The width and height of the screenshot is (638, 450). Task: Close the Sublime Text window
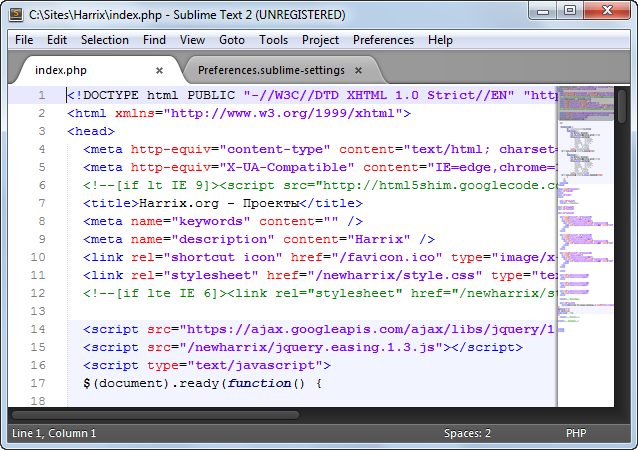click(x=607, y=11)
